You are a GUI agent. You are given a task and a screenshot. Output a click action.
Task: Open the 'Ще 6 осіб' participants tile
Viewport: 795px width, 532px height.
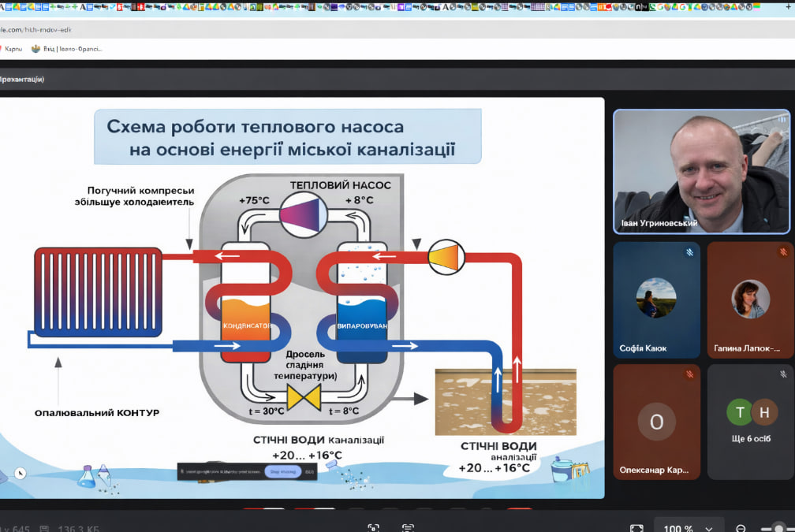click(x=750, y=422)
